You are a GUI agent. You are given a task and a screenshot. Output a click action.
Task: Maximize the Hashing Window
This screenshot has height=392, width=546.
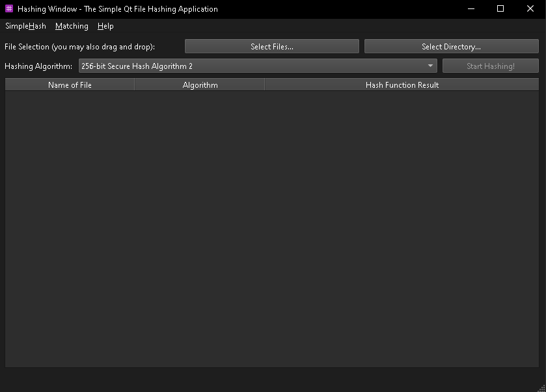[x=500, y=9]
